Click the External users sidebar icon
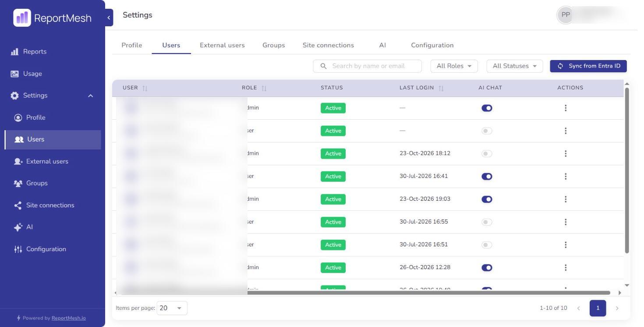The width and height of the screenshot is (644, 327). (x=18, y=161)
